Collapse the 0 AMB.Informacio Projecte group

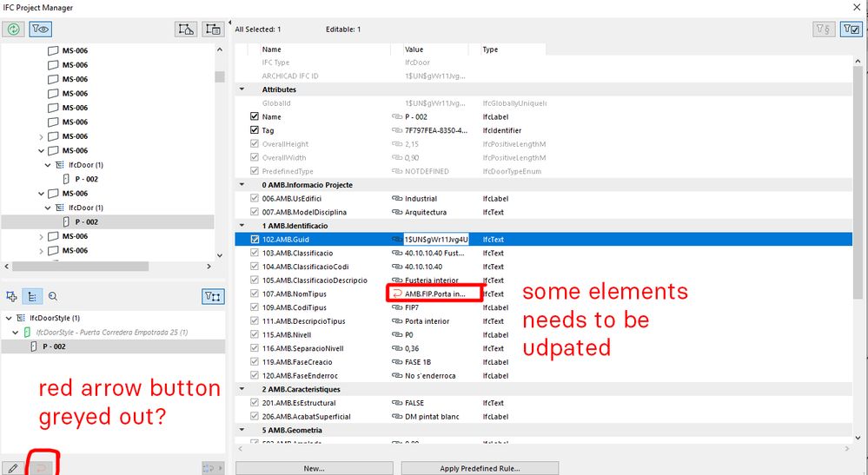(x=242, y=185)
